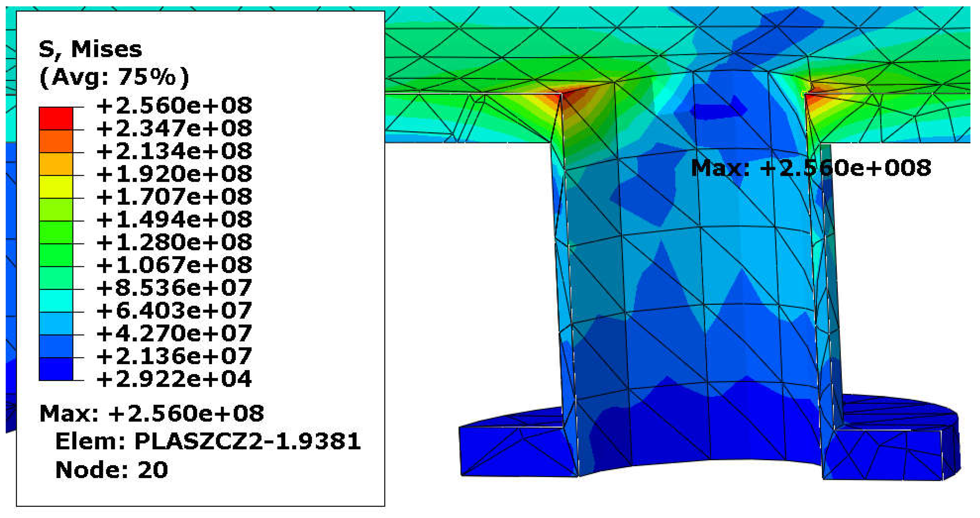Click the "Max: +2.560e+008" viewport annotation
980x518 pixels.
[x=811, y=168]
